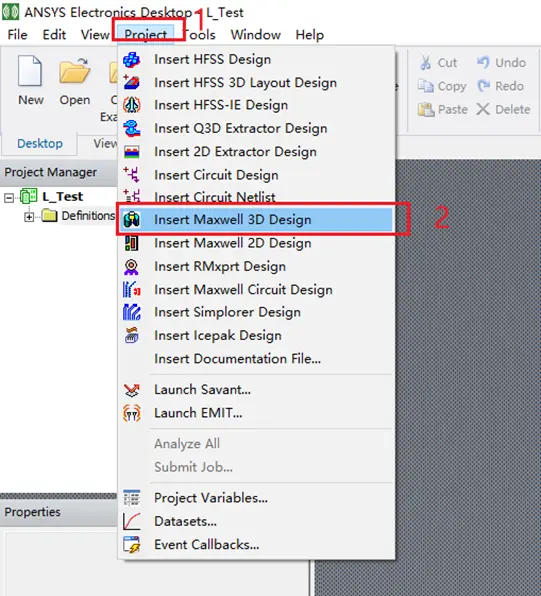Open the Help menu
The width and height of the screenshot is (541, 596).
pos(310,35)
